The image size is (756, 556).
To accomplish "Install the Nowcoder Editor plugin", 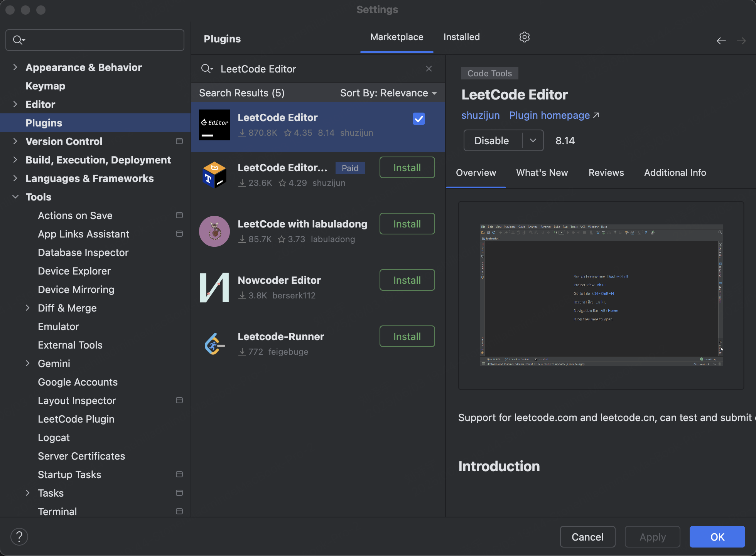I will [x=407, y=280].
